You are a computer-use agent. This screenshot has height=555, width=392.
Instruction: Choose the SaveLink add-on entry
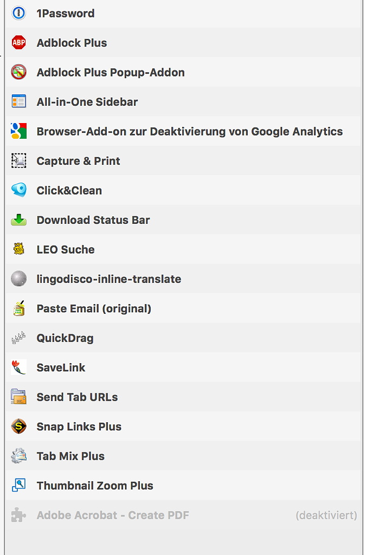[x=61, y=367]
